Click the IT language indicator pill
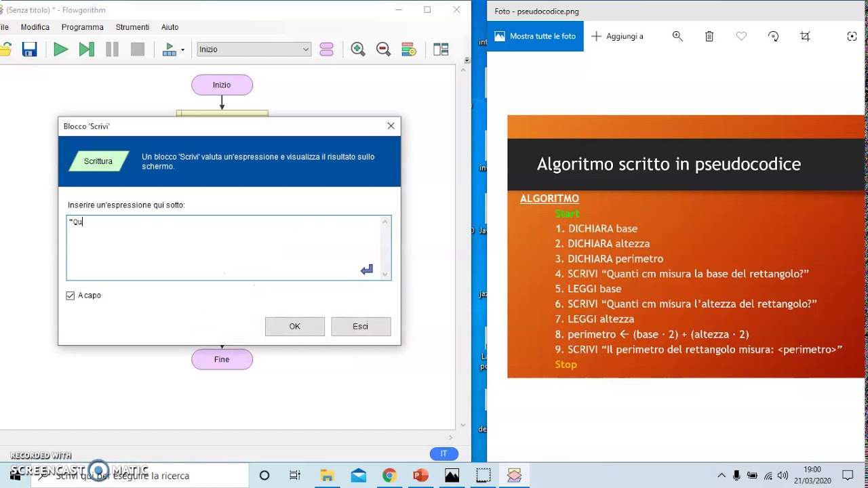868x488 pixels. point(444,454)
